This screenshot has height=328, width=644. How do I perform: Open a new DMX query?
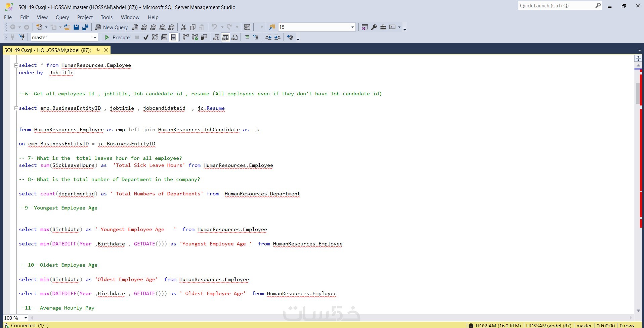tap(153, 27)
